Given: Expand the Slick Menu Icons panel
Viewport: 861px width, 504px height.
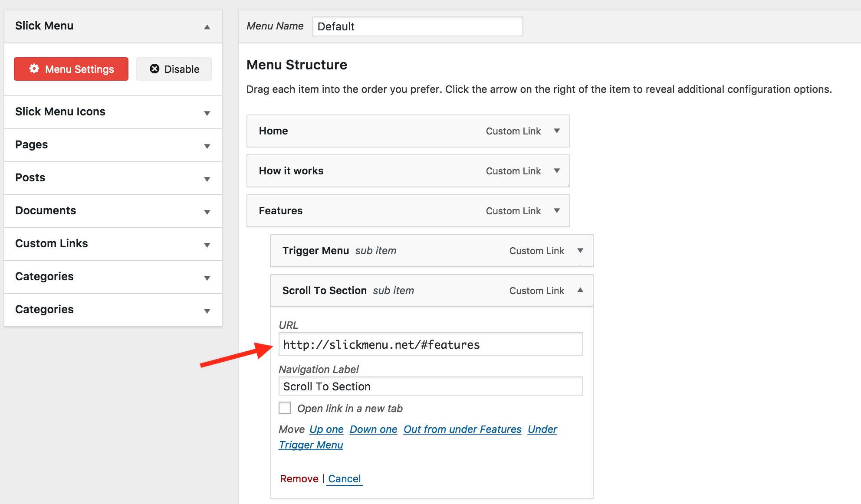Looking at the screenshot, I should [207, 113].
